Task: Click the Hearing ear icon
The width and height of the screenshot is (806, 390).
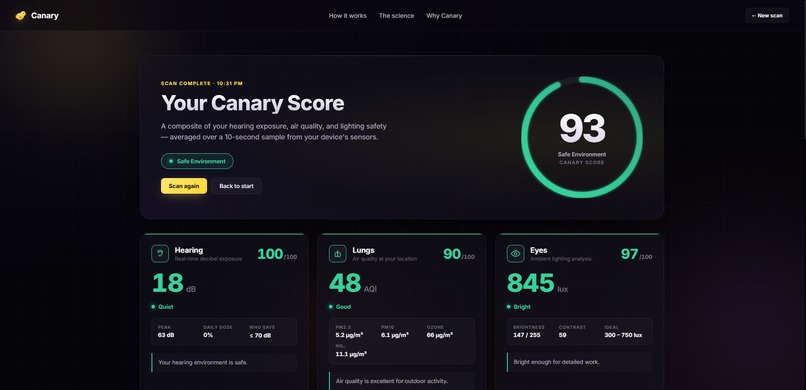Action: coord(160,254)
